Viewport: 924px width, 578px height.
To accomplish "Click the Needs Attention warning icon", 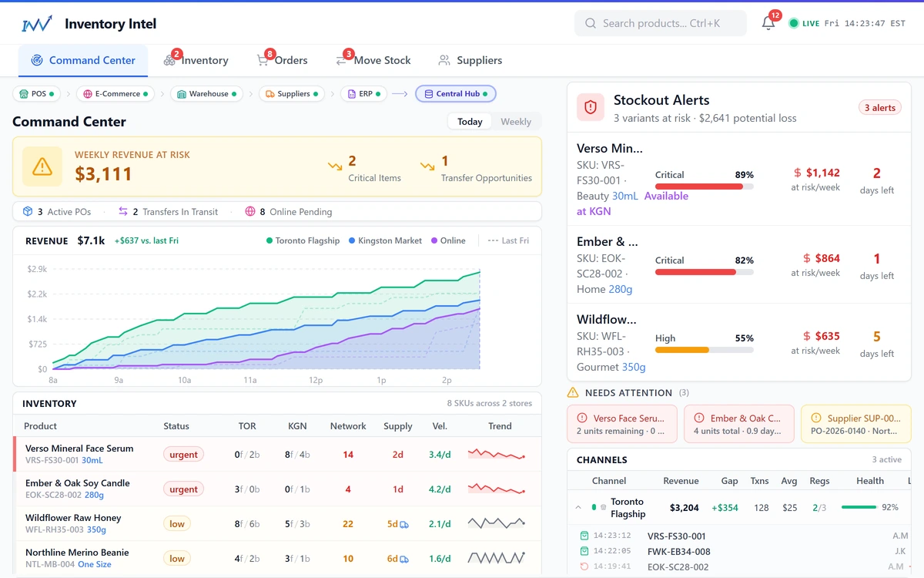I will [573, 392].
